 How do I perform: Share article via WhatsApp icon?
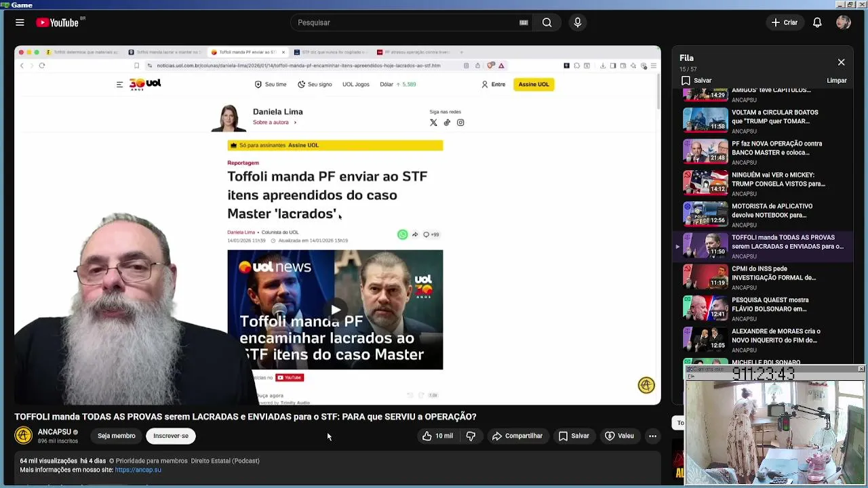click(x=402, y=235)
